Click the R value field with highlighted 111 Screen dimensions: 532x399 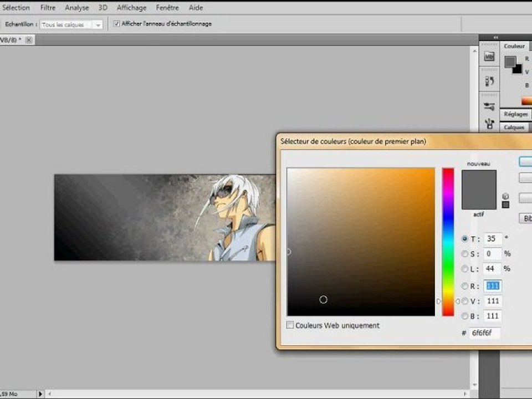[493, 286]
